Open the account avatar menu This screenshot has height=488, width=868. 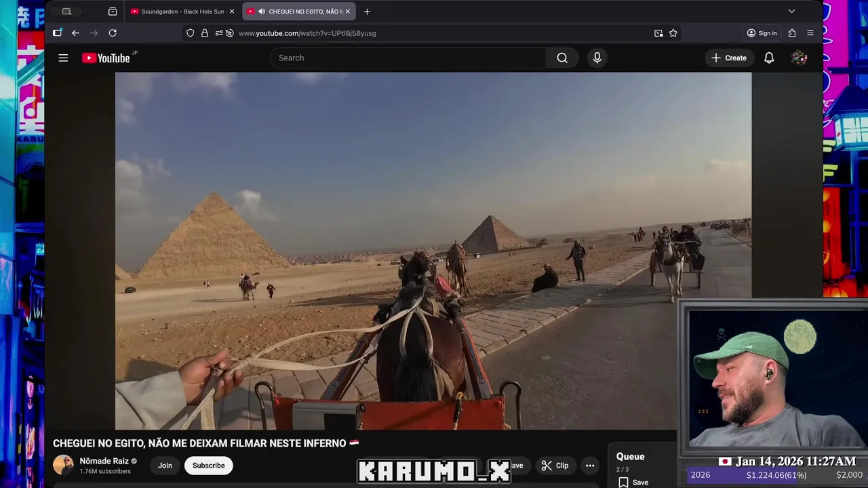pos(799,58)
